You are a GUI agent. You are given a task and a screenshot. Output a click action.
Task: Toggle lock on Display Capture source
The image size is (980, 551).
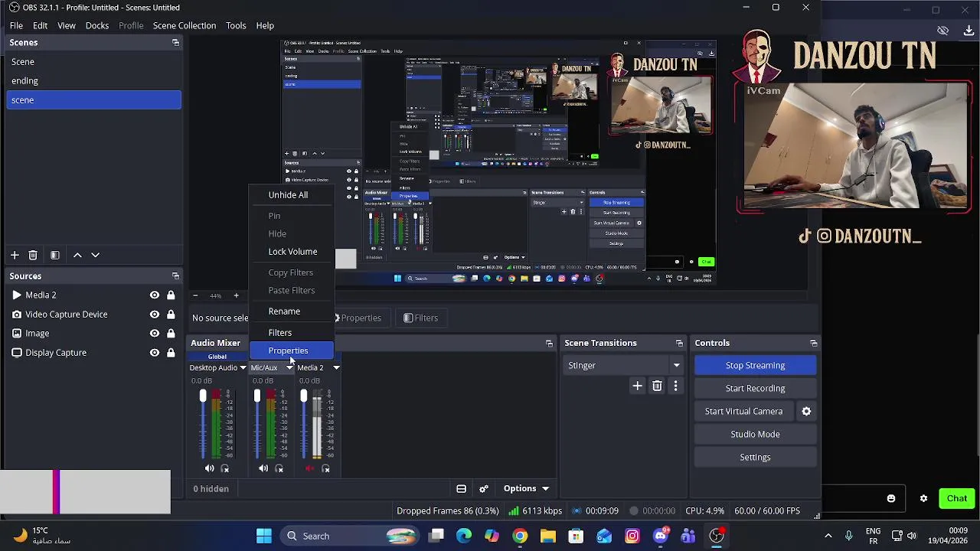pos(171,353)
